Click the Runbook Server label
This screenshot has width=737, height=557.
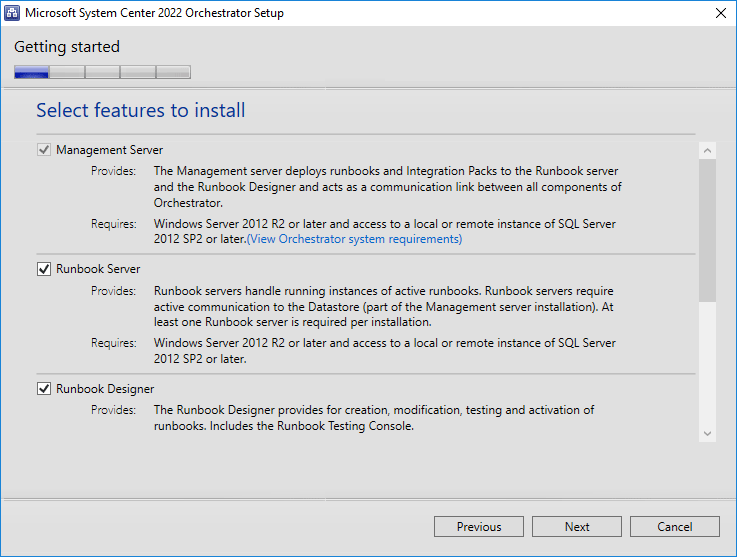coord(98,269)
